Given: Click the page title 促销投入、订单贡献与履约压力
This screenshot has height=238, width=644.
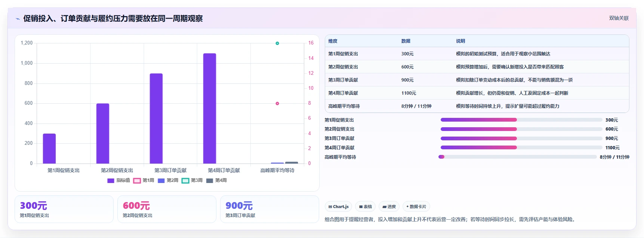Looking at the screenshot, I should tap(113, 18).
